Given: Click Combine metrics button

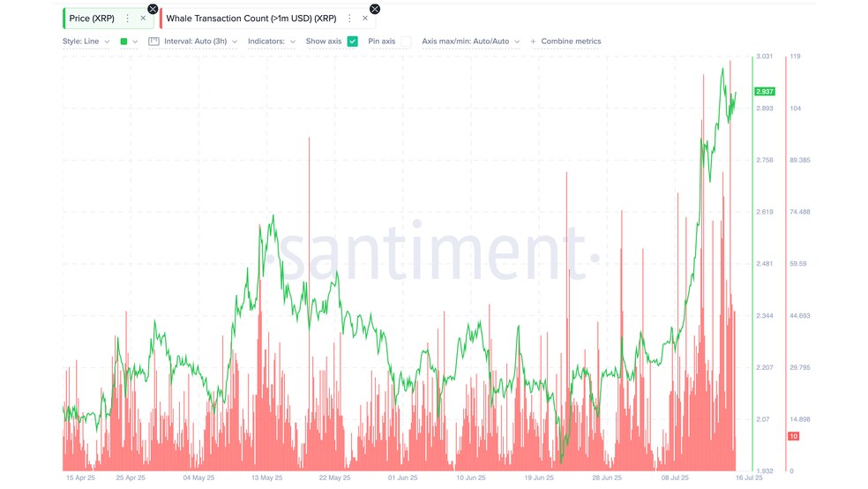Looking at the screenshot, I should click(565, 41).
